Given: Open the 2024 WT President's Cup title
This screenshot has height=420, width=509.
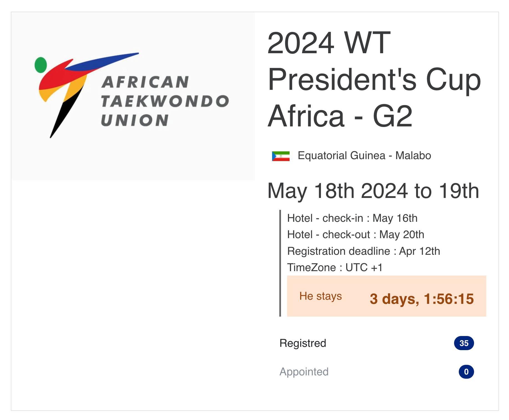Looking at the screenshot, I should [374, 79].
